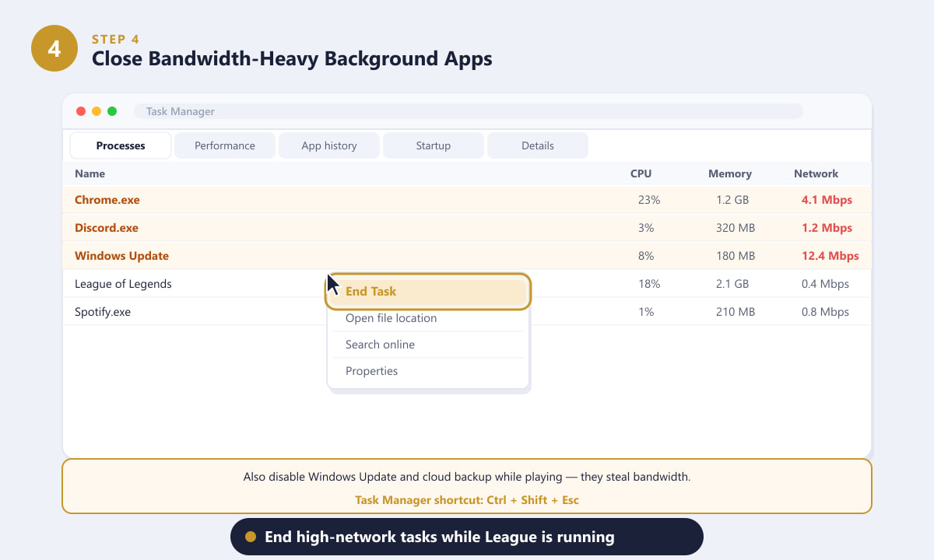
Task: Click Chrome's 23% CPU value
Action: [649, 200]
